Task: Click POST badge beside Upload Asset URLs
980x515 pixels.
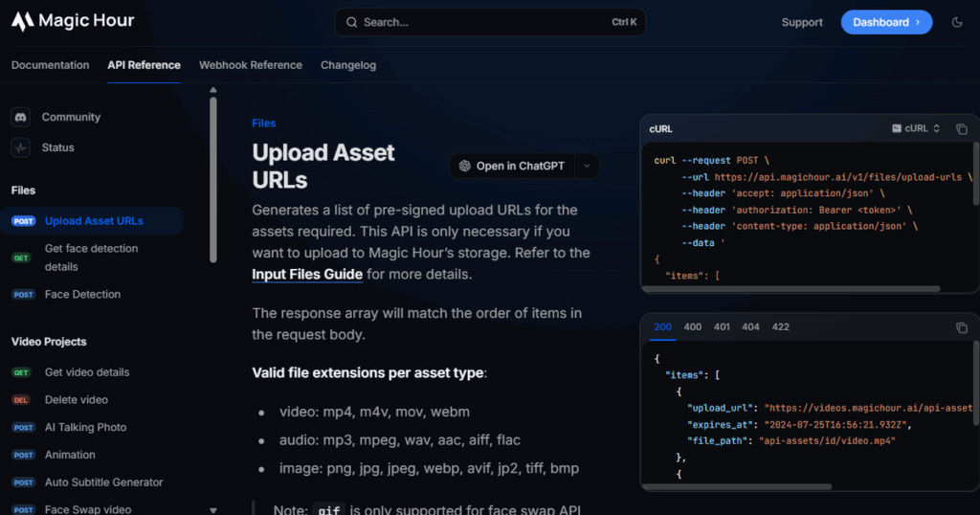Action: click(24, 221)
